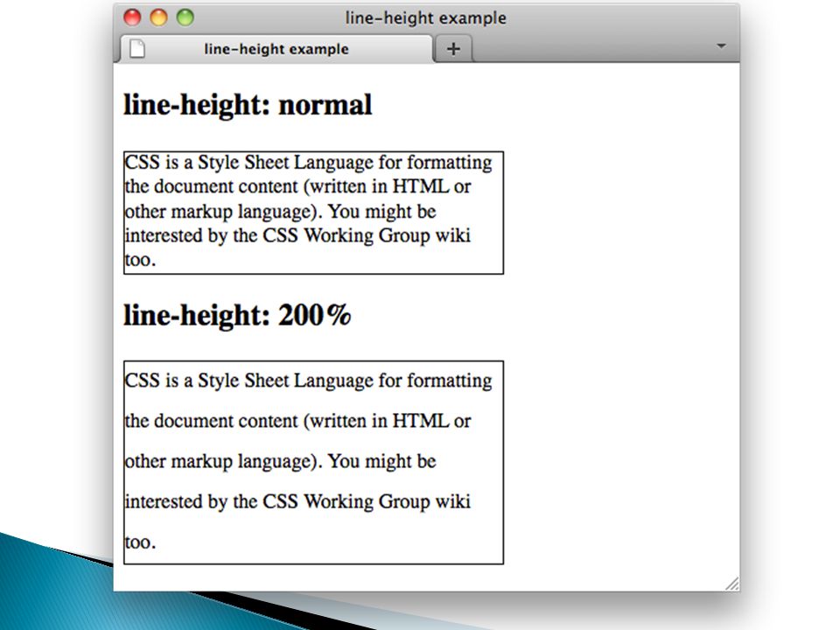Click the 'line-height: normal' heading
This screenshot has width=840, height=630.
(248, 105)
